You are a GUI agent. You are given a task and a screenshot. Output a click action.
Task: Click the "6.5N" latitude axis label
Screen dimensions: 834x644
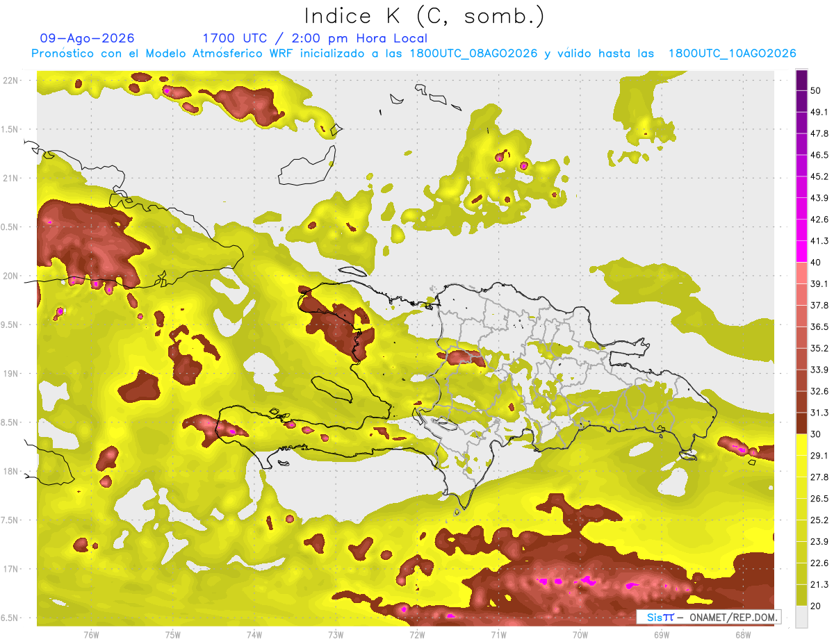[x=9, y=618]
